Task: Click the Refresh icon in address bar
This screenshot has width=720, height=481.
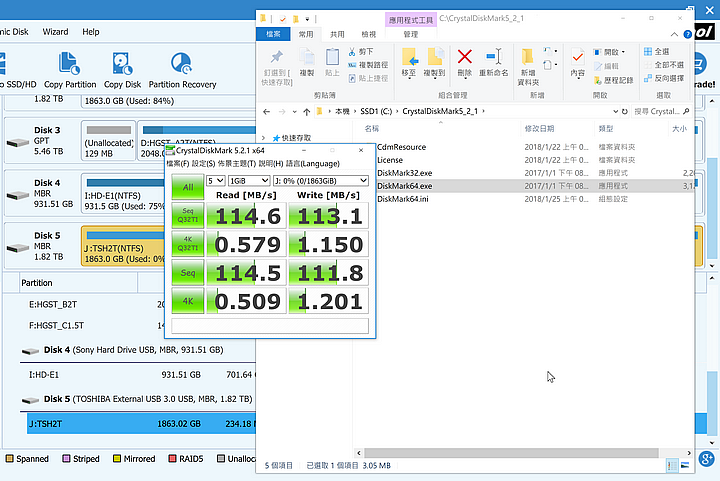Action: [624, 111]
